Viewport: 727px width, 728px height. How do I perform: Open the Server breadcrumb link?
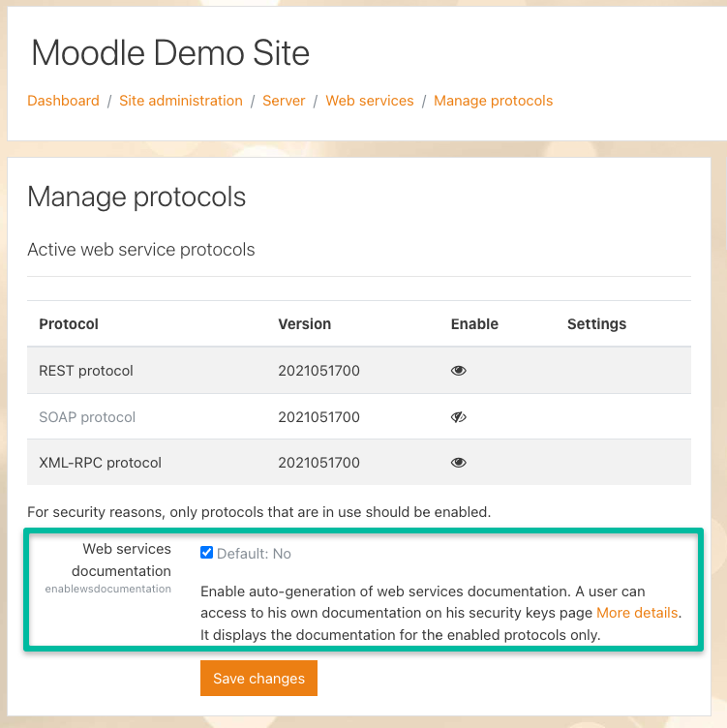[x=284, y=101]
